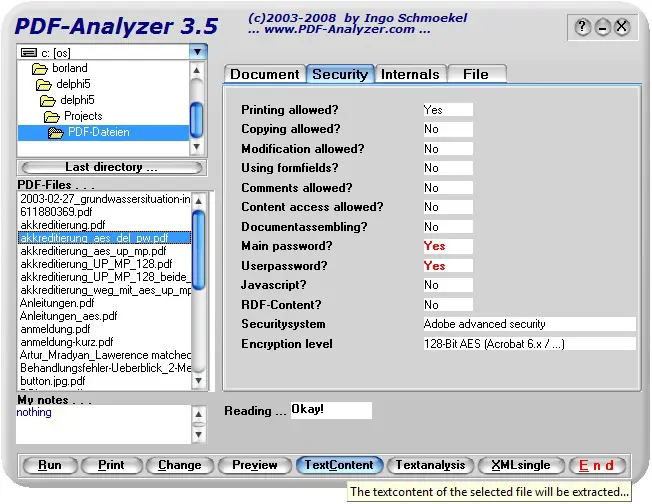Screen dimensions: 652x504
Task: Click the Comments allowed value field
Action: coord(448,188)
